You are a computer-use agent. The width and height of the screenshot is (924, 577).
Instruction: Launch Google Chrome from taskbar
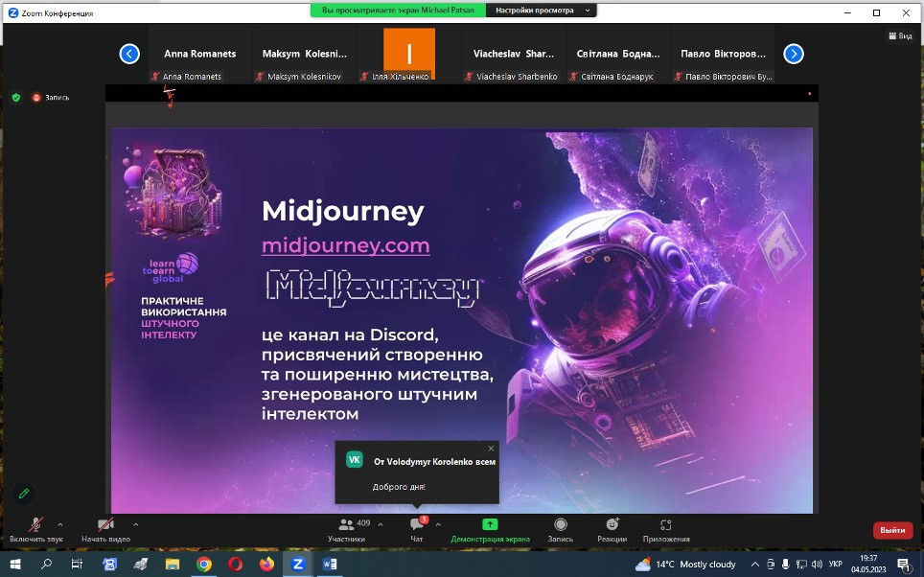[204, 564]
